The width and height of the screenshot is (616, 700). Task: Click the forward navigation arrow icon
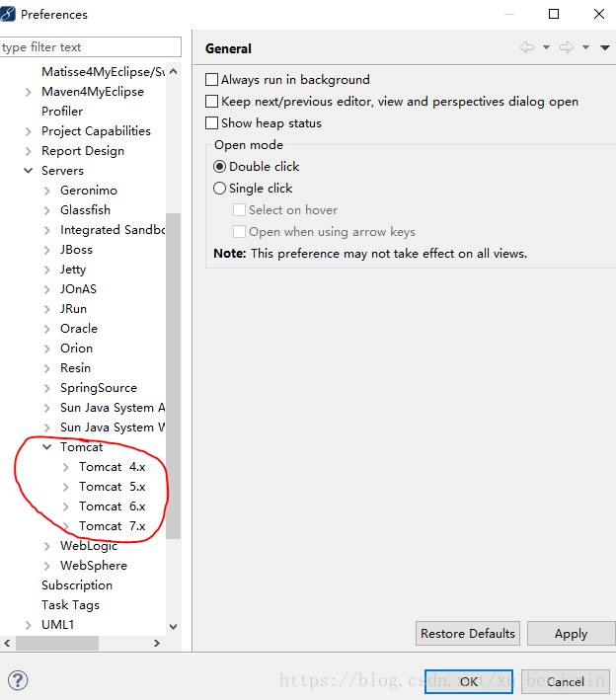coord(567,47)
